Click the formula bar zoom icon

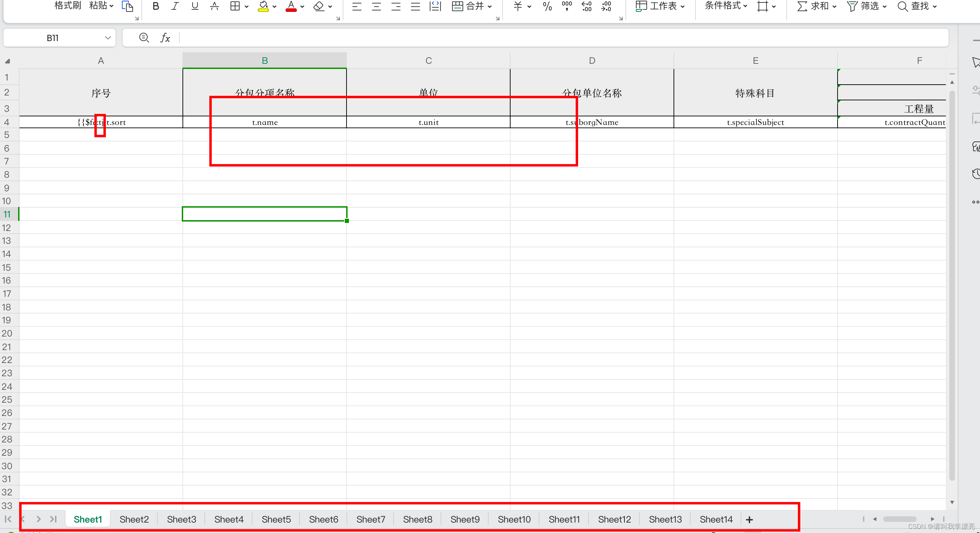[x=144, y=38]
